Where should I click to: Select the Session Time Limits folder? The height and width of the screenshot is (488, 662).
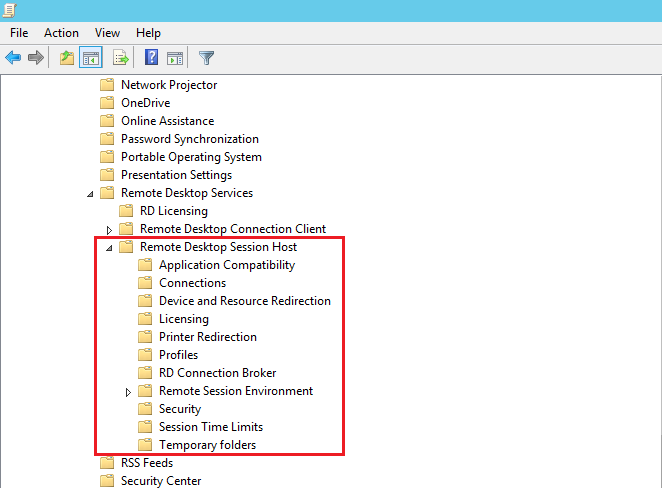tap(210, 427)
